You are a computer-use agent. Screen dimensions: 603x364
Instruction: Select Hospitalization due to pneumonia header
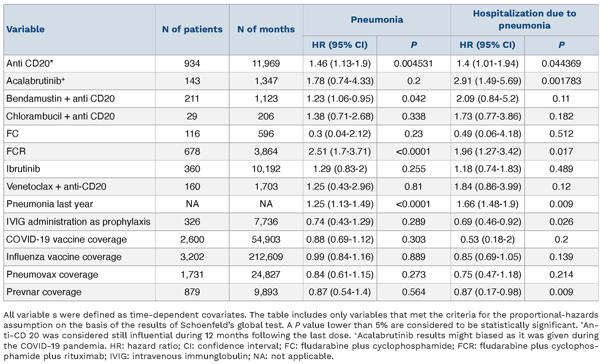point(524,20)
